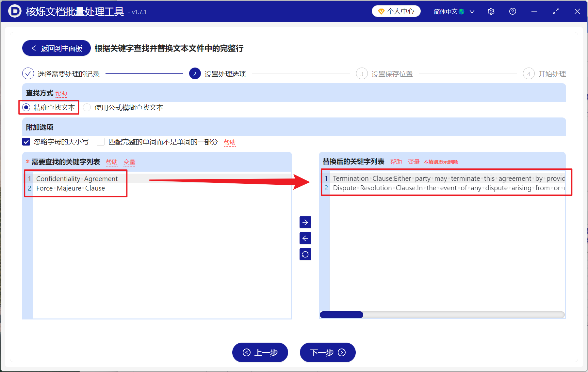Click 帮助 link next to 查找方式
This screenshot has width=588, height=372.
[x=61, y=93]
